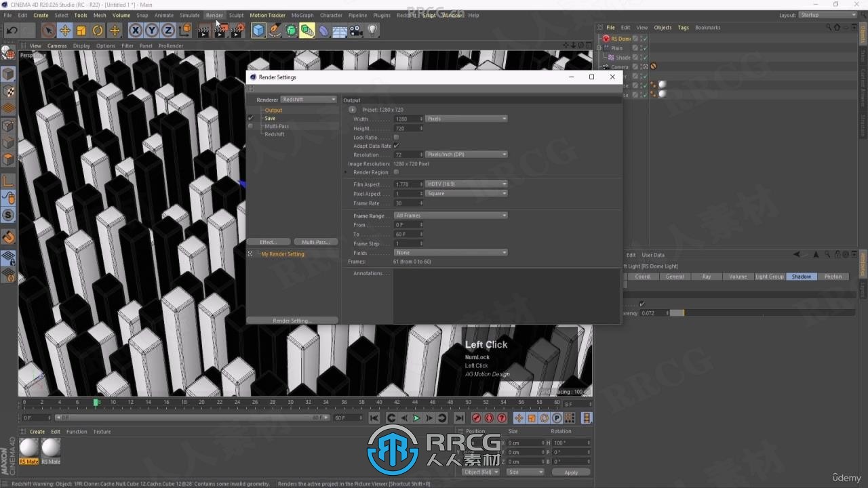
Task: Select My Render Setting entry
Action: pyautogui.click(x=283, y=254)
